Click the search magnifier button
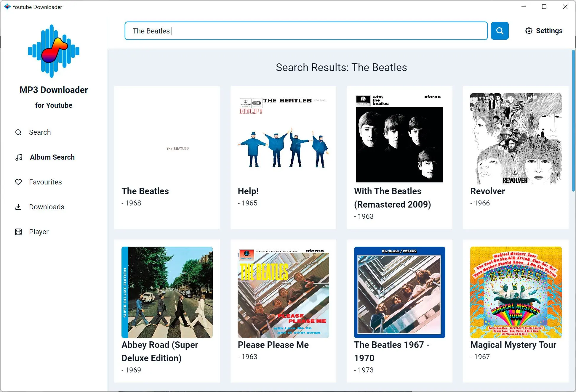This screenshot has width=576, height=392. click(x=499, y=30)
